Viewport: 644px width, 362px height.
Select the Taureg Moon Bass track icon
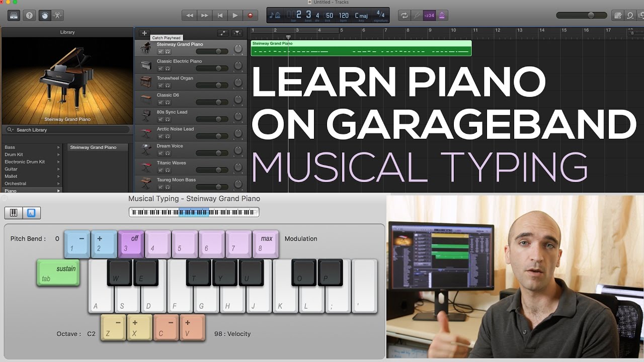coord(146,184)
